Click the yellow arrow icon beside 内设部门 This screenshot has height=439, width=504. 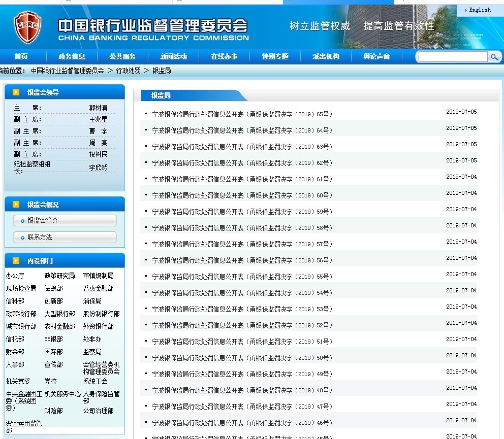click(x=16, y=261)
